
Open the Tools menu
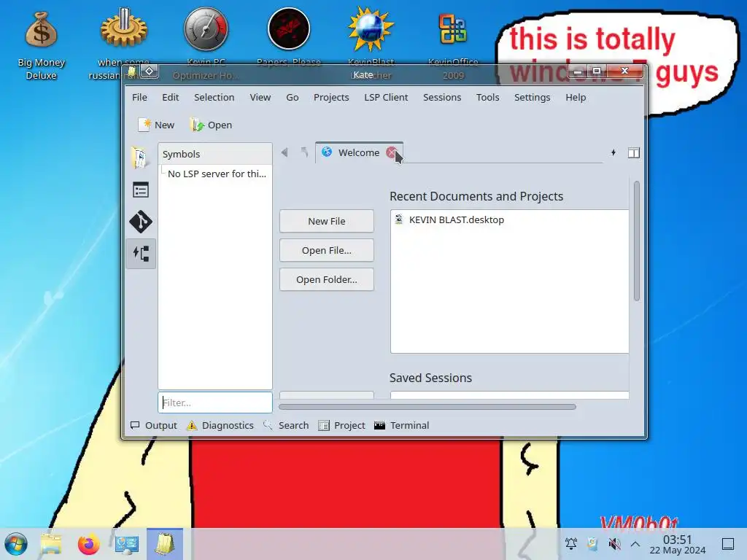tap(488, 97)
